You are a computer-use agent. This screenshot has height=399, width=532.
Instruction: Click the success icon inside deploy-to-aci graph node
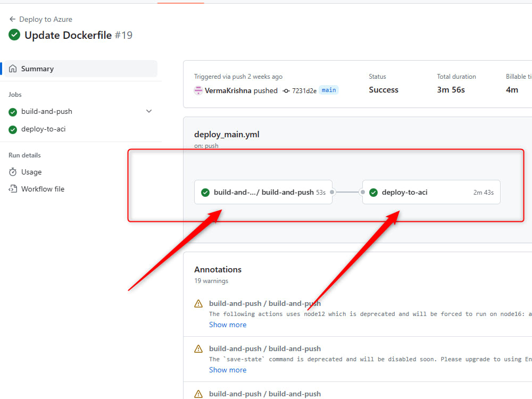click(x=373, y=193)
